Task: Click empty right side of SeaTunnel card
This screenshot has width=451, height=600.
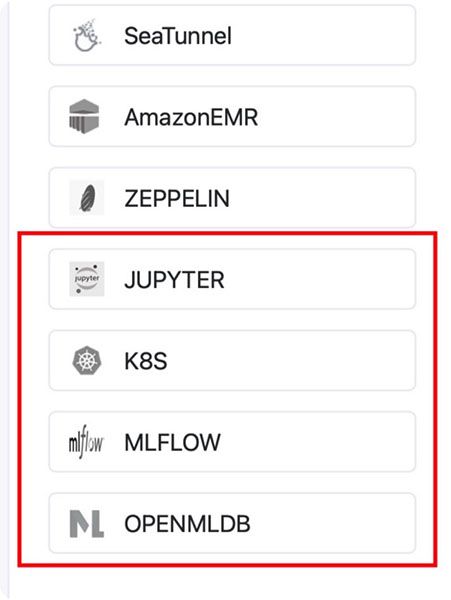Action: [x=325, y=35]
